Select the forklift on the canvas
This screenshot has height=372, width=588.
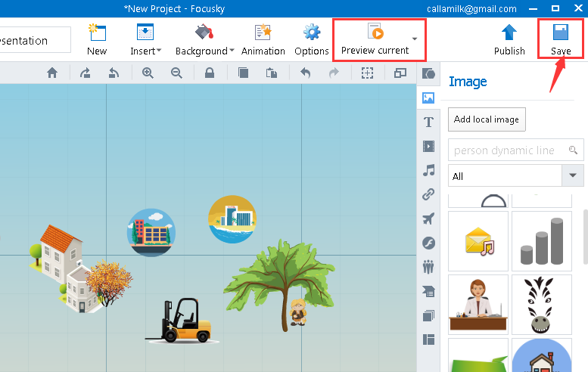pyautogui.click(x=182, y=321)
